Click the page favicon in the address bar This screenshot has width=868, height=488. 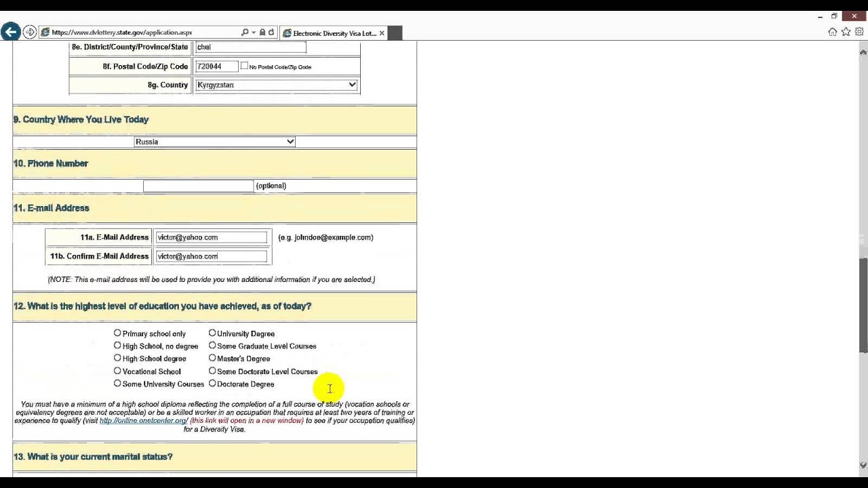(x=45, y=33)
